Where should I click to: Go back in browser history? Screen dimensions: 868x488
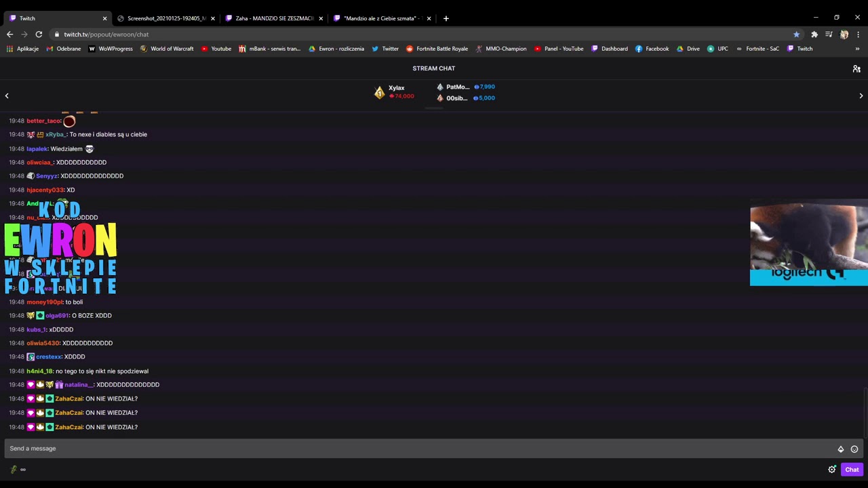click(9, 34)
